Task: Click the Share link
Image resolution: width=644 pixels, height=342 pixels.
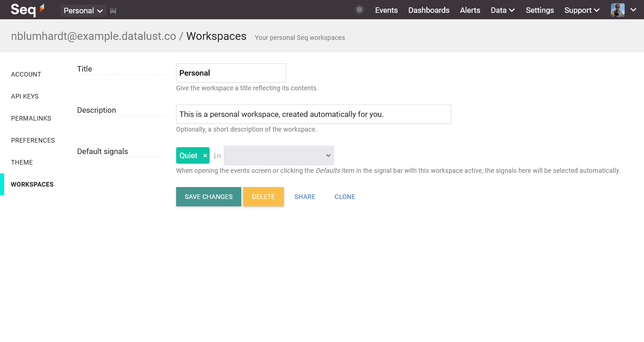Action: [x=305, y=197]
